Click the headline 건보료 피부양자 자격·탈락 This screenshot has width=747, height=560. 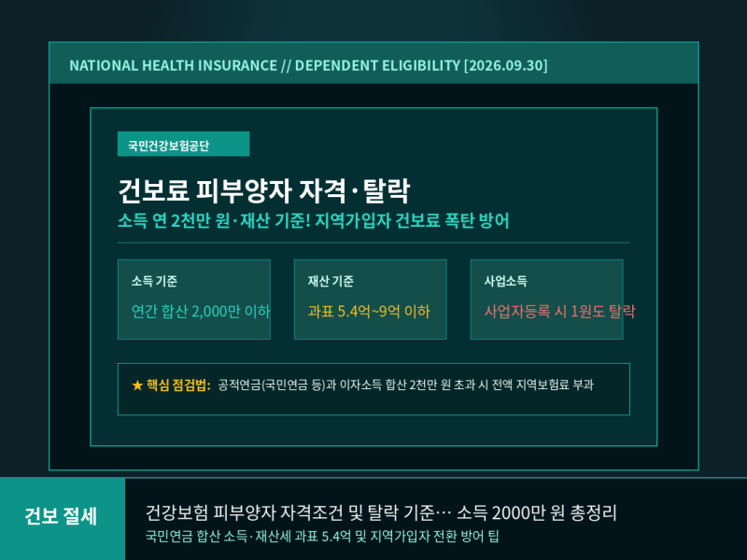tap(264, 190)
